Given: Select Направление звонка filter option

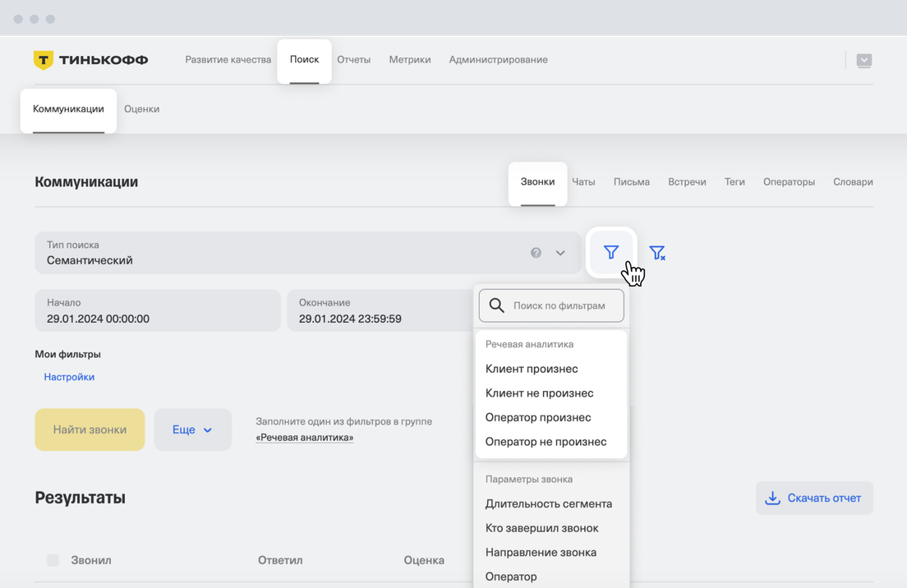Looking at the screenshot, I should (541, 553).
